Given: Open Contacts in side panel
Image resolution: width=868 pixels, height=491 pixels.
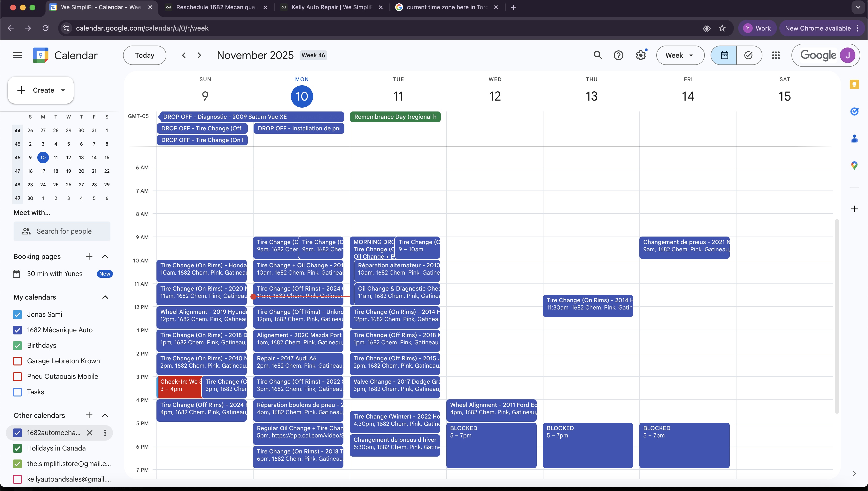Looking at the screenshot, I should click(854, 139).
